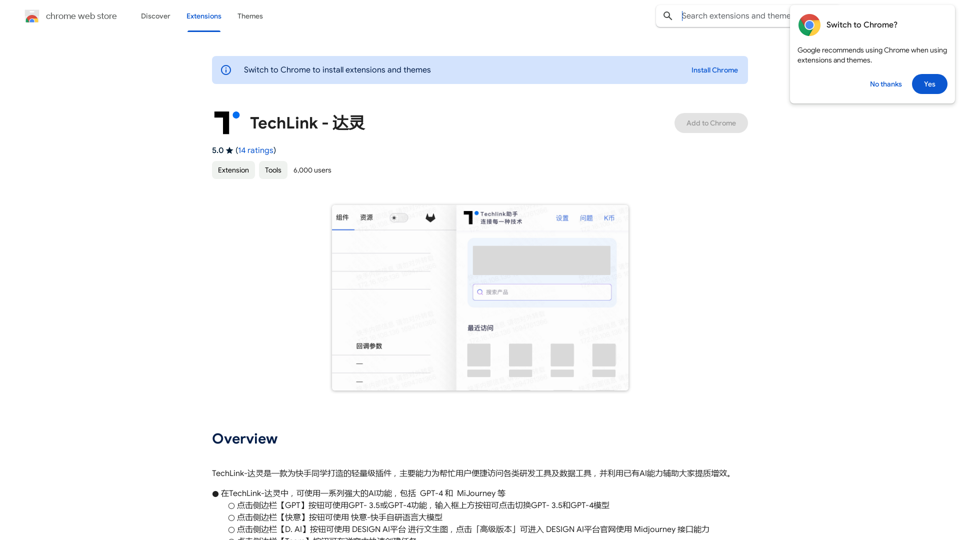Click the Chrome logo in the popup
The height and width of the screenshot is (540, 960).
(x=809, y=25)
